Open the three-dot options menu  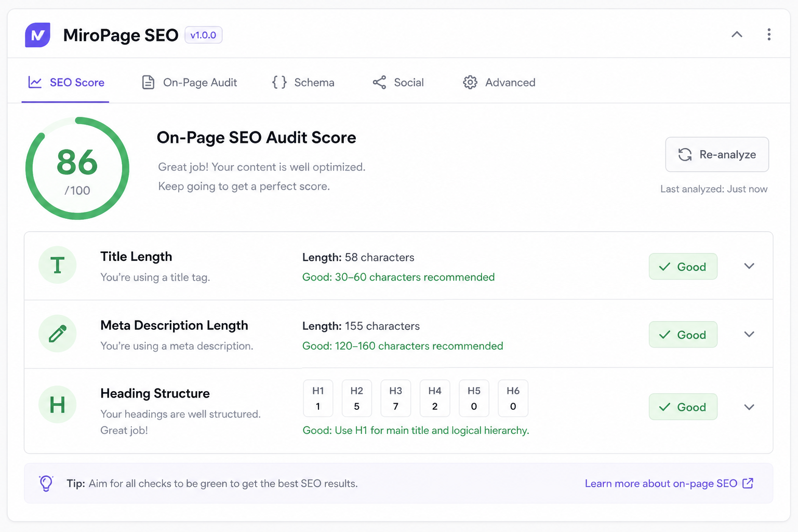769,34
